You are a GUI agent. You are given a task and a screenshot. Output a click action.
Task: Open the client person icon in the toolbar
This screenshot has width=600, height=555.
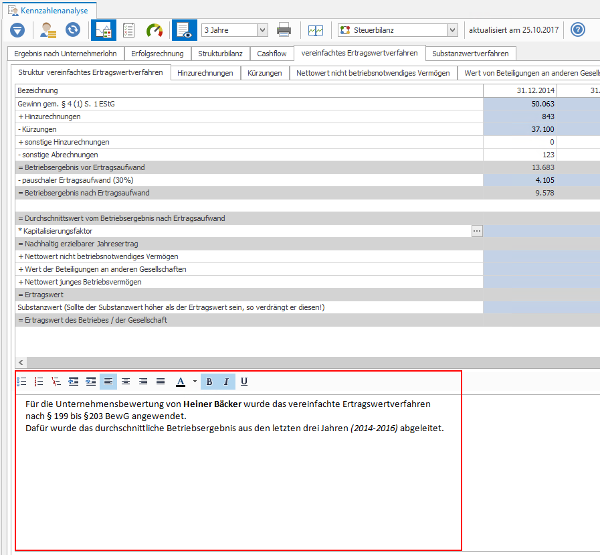[x=49, y=30]
